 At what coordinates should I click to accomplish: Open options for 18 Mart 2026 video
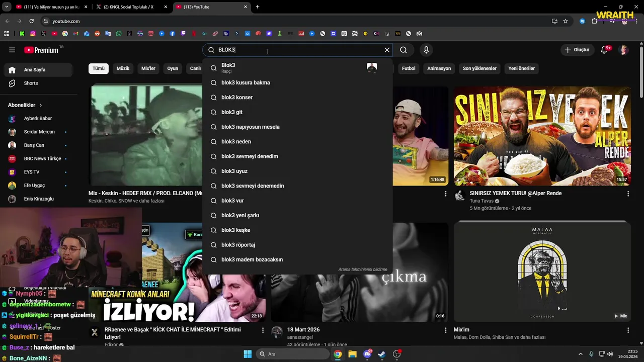(x=445, y=330)
